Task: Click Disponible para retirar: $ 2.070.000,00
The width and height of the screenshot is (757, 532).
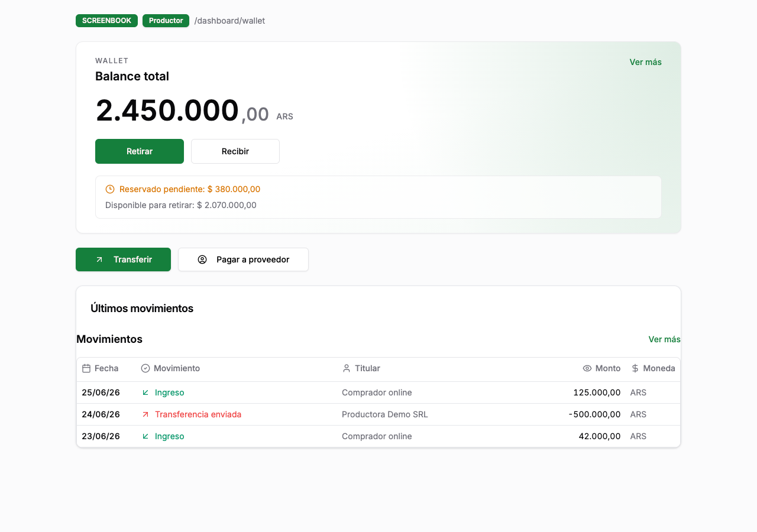Action: point(181,205)
